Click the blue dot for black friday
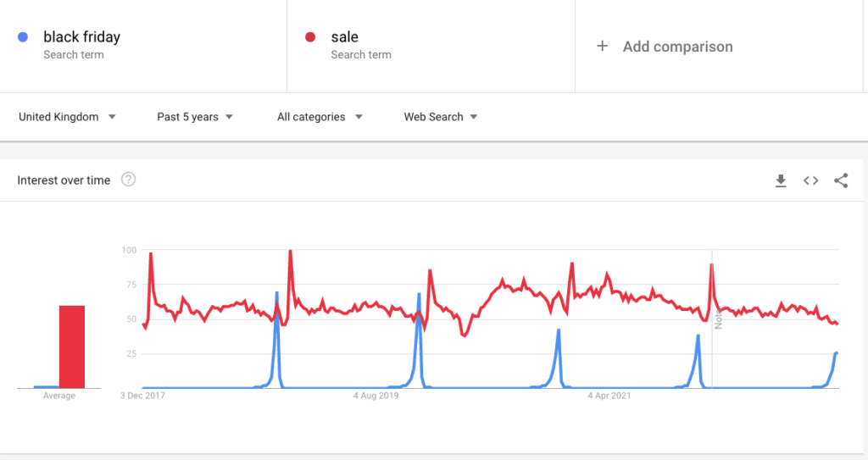 tap(24, 37)
